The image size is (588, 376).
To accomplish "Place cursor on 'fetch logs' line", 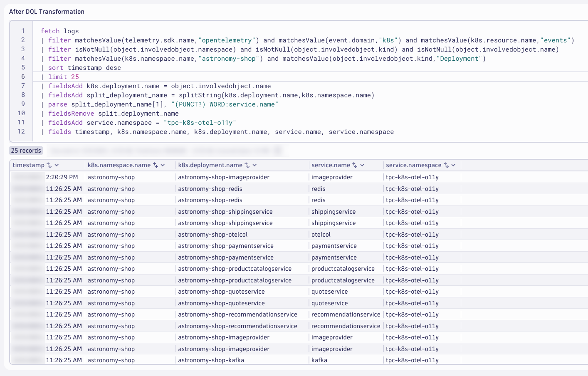I will pyautogui.click(x=60, y=31).
